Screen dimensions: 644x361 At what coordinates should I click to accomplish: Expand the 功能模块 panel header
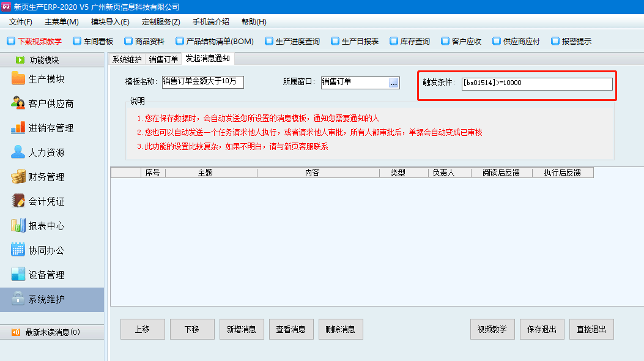click(x=52, y=60)
